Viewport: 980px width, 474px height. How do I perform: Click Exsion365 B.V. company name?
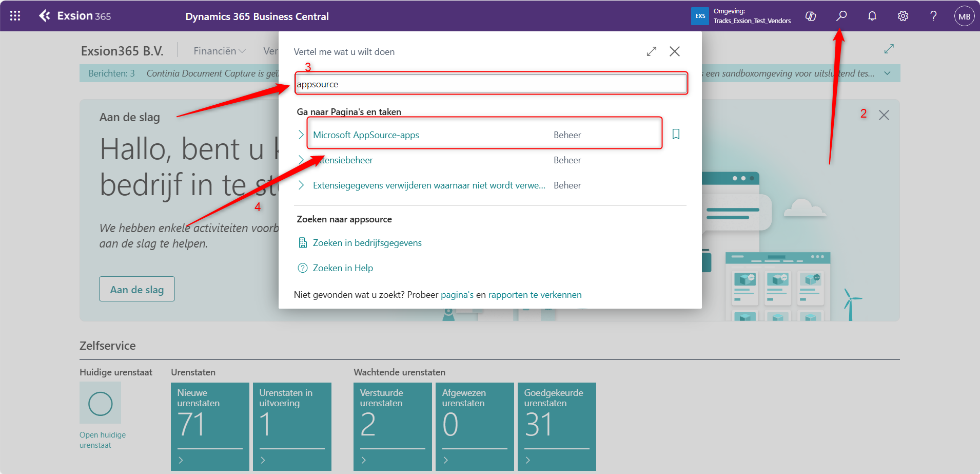click(x=122, y=51)
